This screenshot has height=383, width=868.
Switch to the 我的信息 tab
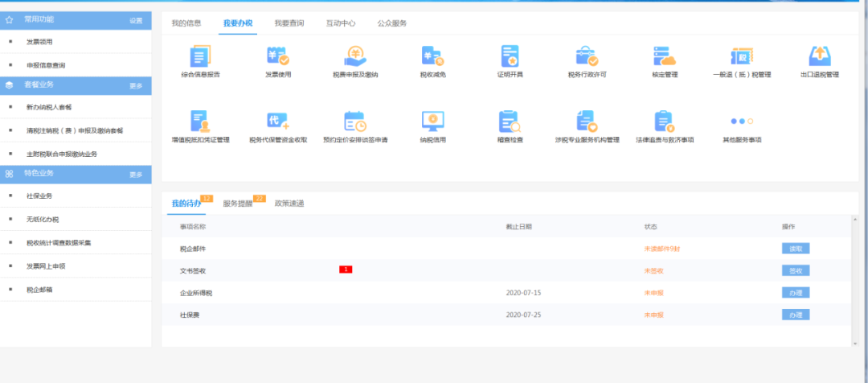click(186, 23)
